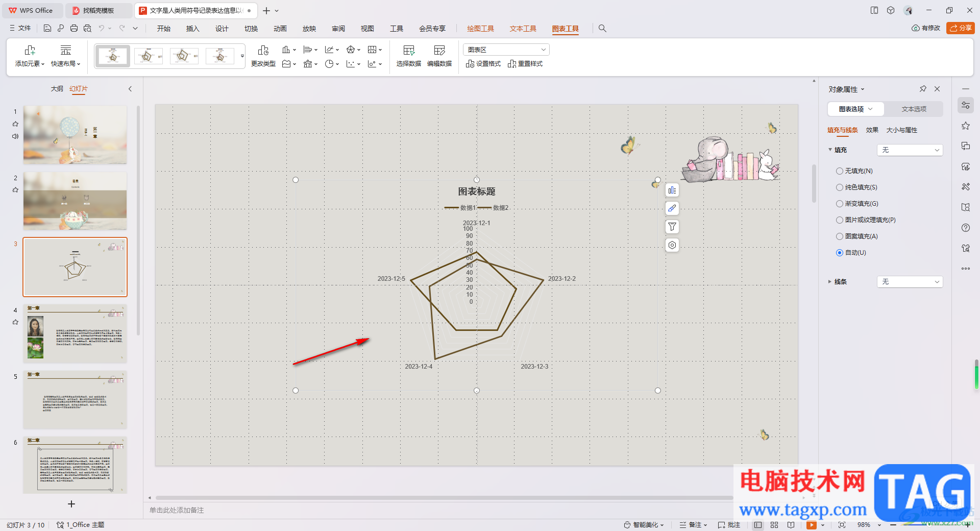Toggle normal view button in status bar
The image size is (980, 531).
(758, 525)
